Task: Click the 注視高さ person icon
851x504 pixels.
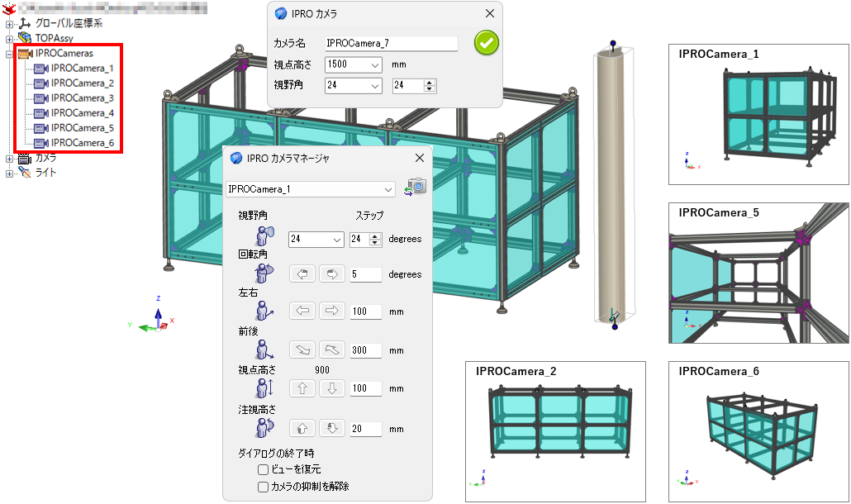Action: pyautogui.click(x=264, y=427)
